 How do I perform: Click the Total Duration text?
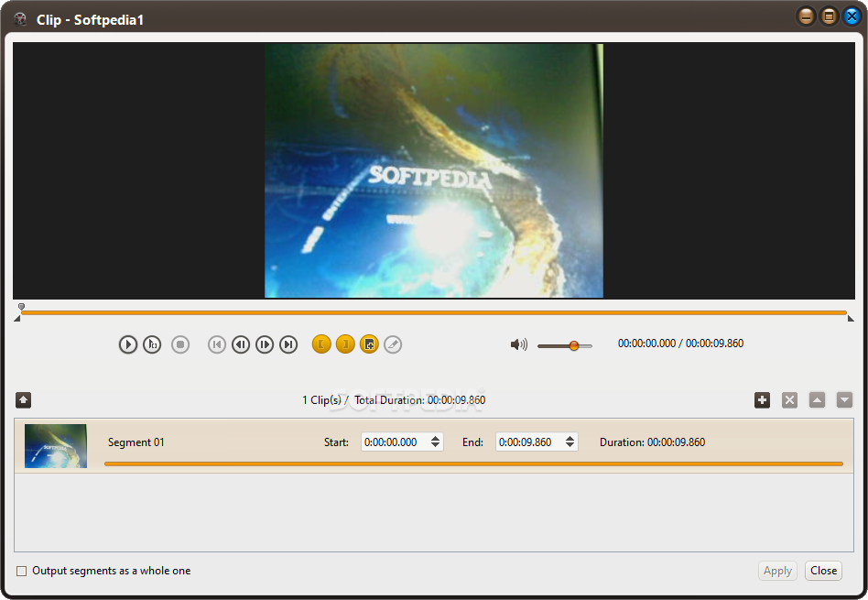(x=420, y=400)
